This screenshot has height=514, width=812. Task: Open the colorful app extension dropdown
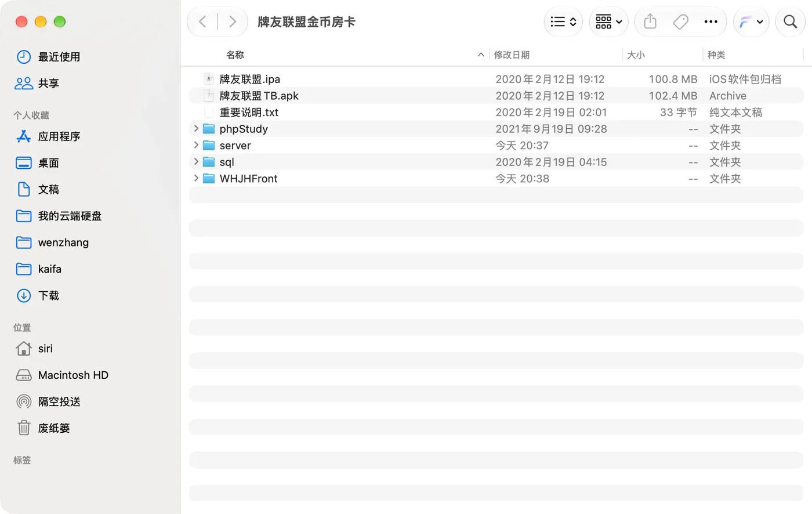pos(751,22)
